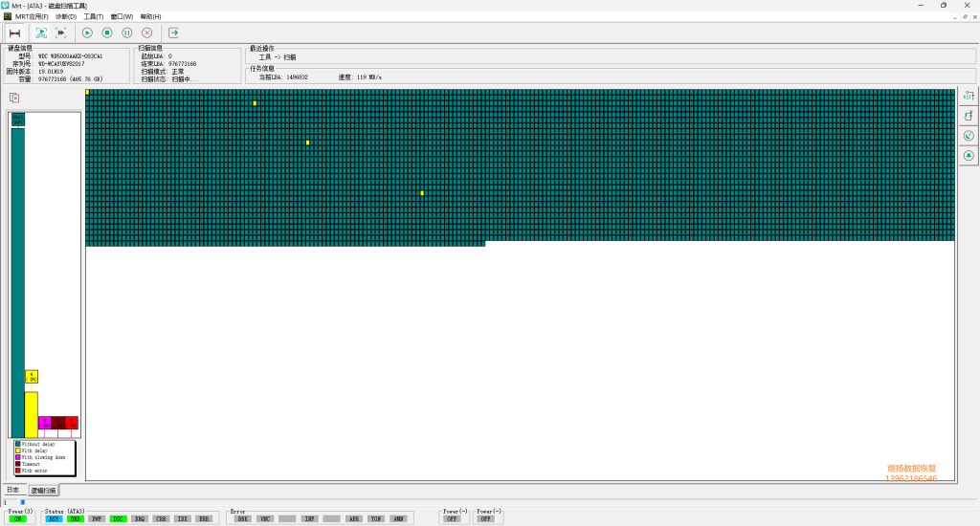Click the clear-statistics icon above the bar chart
This screenshot has width=980, height=526.
[x=14, y=98]
